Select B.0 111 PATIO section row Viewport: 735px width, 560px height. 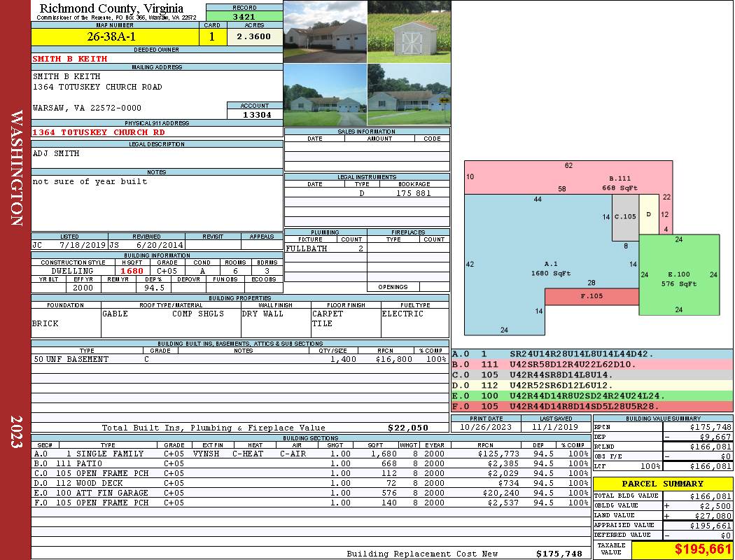click(310, 463)
